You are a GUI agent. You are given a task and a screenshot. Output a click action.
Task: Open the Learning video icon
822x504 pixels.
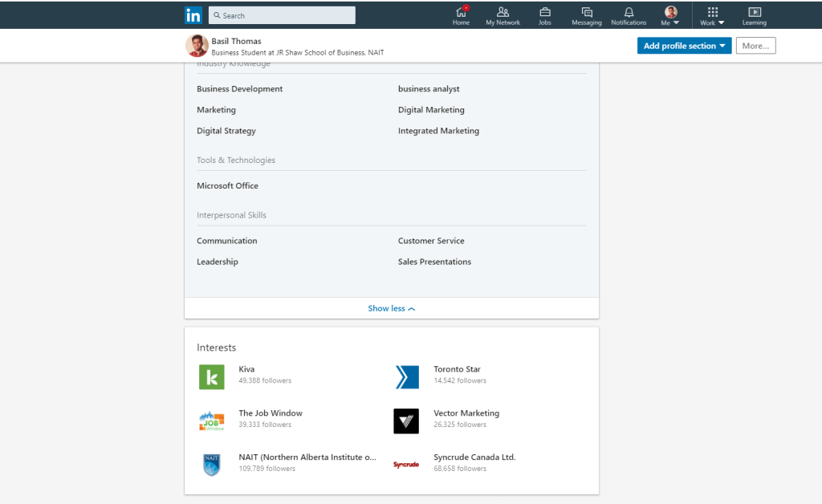754,12
